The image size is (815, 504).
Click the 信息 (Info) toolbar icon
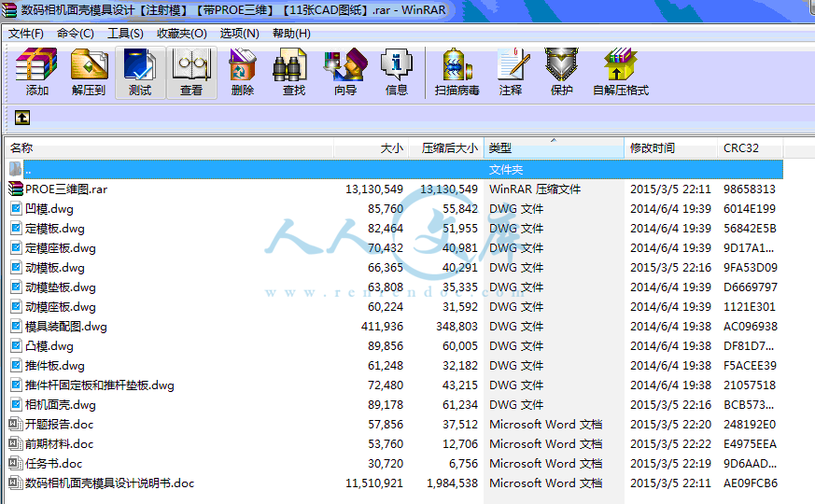pyautogui.click(x=396, y=64)
